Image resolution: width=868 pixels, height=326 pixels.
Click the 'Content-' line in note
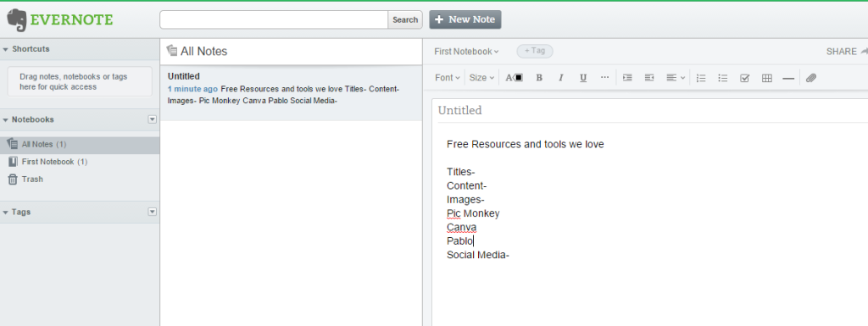pos(467,185)
